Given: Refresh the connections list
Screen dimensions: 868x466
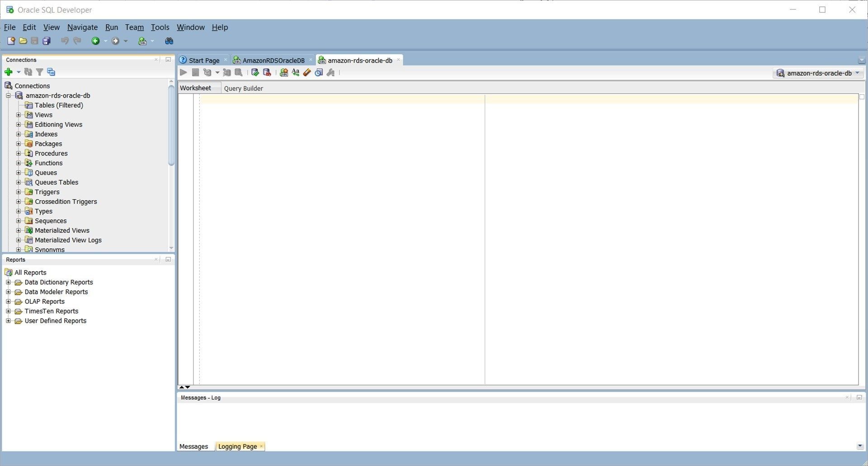Looking at the screenshot, I should [x=28, y=72].
